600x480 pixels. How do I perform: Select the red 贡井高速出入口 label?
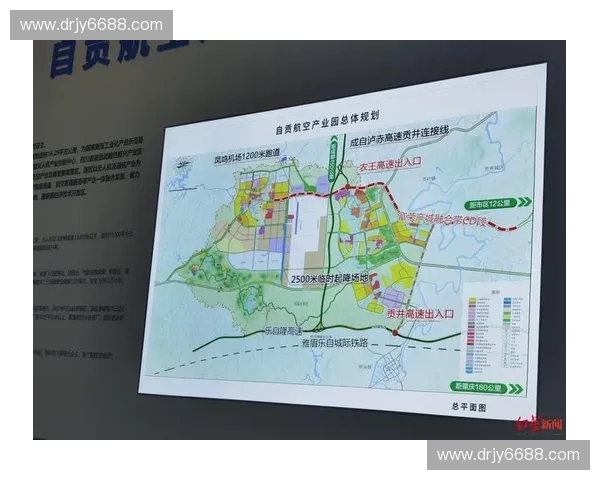(420, 314)
